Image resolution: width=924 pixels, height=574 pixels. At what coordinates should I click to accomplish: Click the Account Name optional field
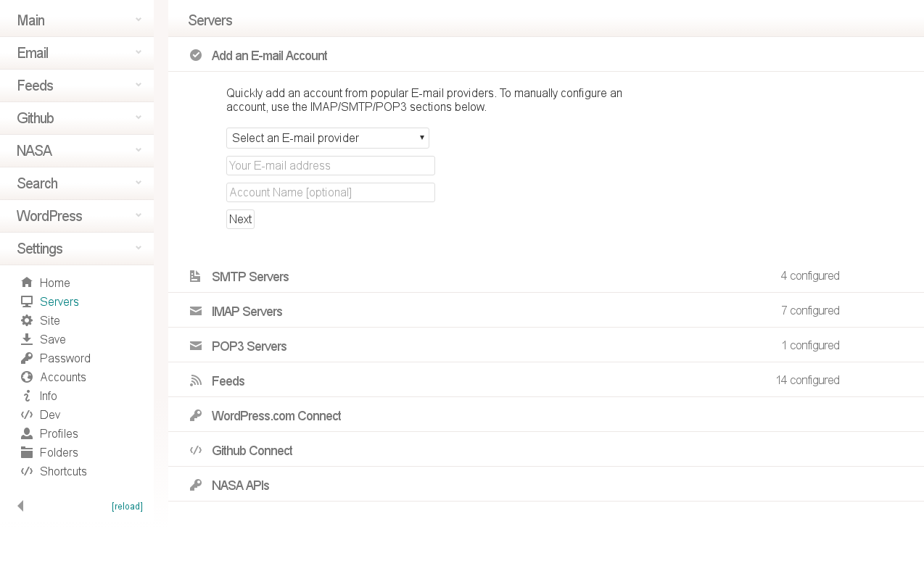click(330, 192)
